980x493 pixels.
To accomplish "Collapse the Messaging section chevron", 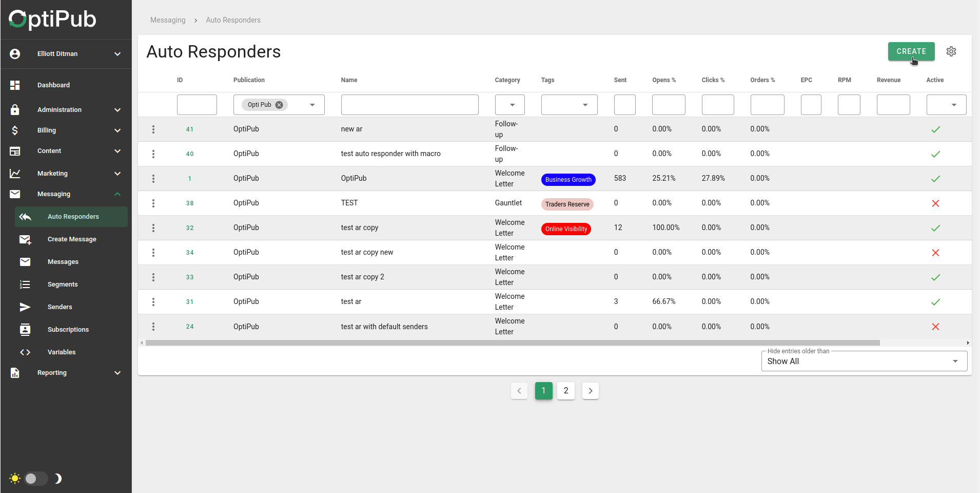I will tap(117, 194).
